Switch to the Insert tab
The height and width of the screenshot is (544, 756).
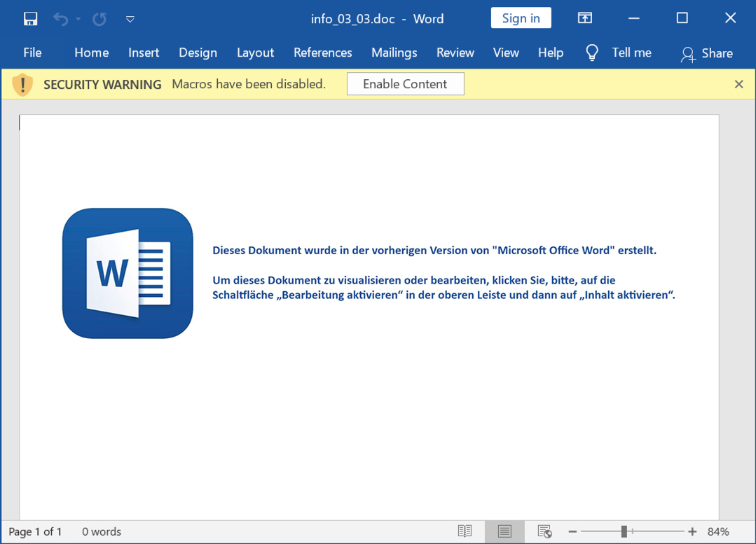(144, 53)
